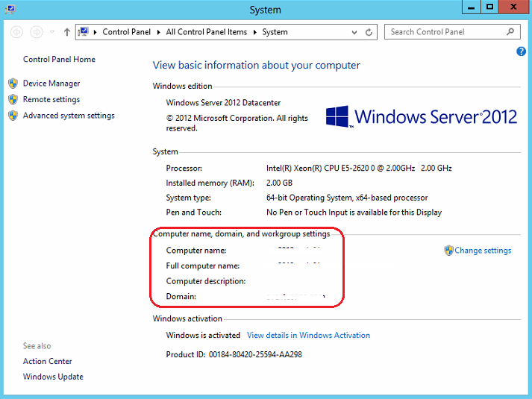Refresh the System page
Image resolution: width=532 pixels, height=399 pixels.
(369, 32)
